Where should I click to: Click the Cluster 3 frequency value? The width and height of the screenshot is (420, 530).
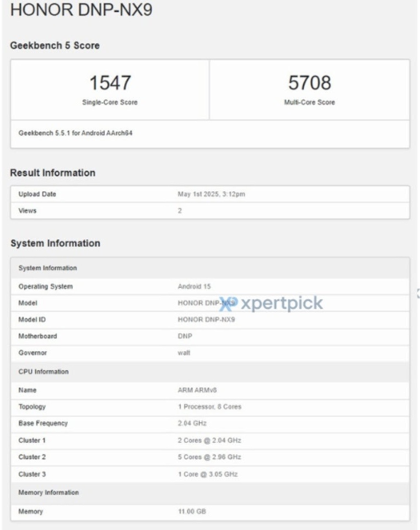(207, 474)
